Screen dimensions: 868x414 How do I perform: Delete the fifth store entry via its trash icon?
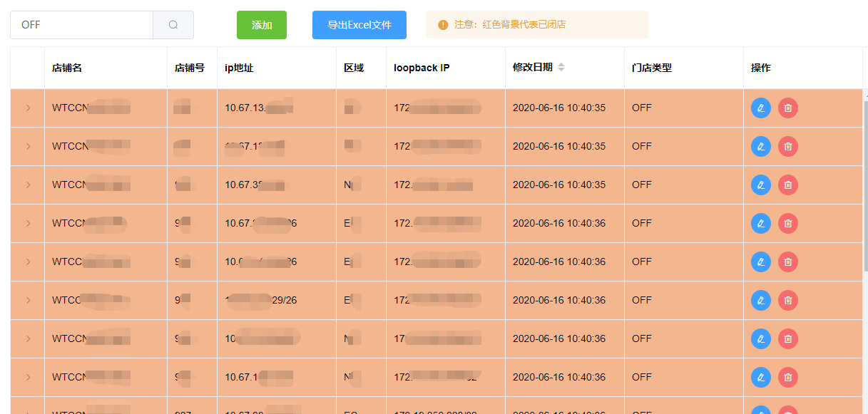click(787, 262)
